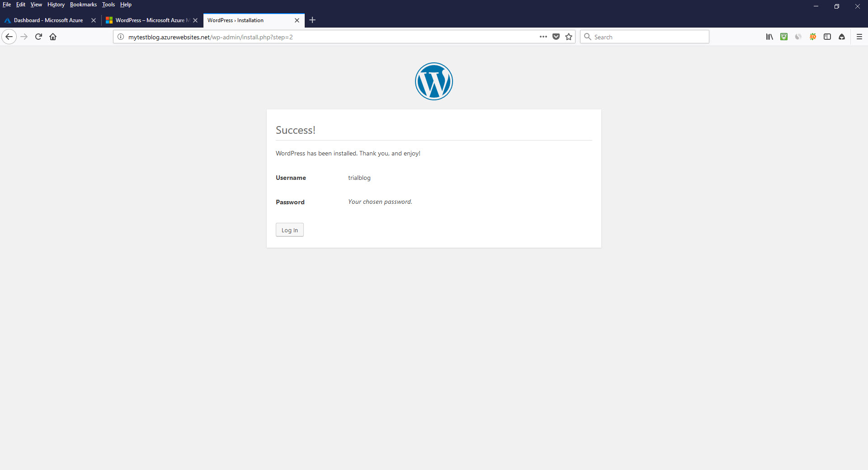Screen dimensions: 868x470
Task: Reload the current page
Action: click(38, 37)
